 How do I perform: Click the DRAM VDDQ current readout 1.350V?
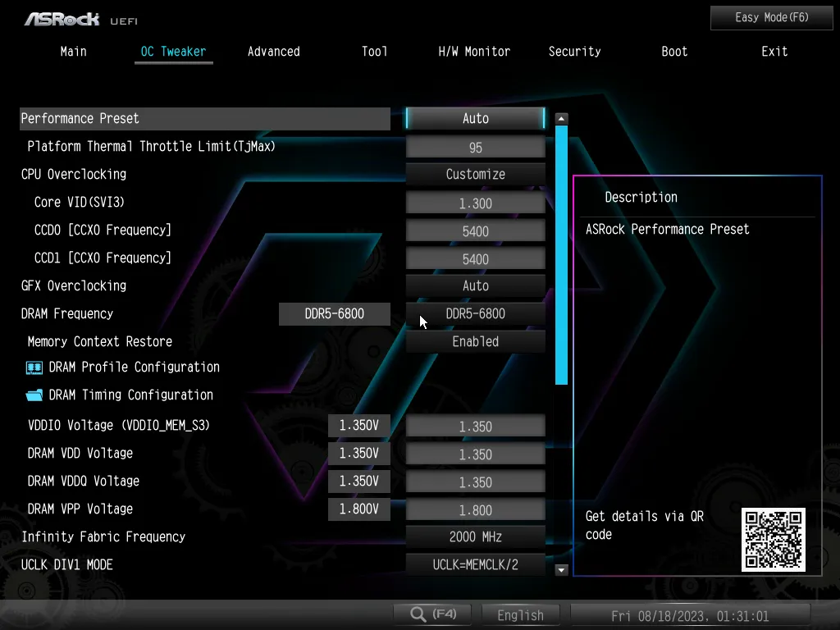click(359, 481)
